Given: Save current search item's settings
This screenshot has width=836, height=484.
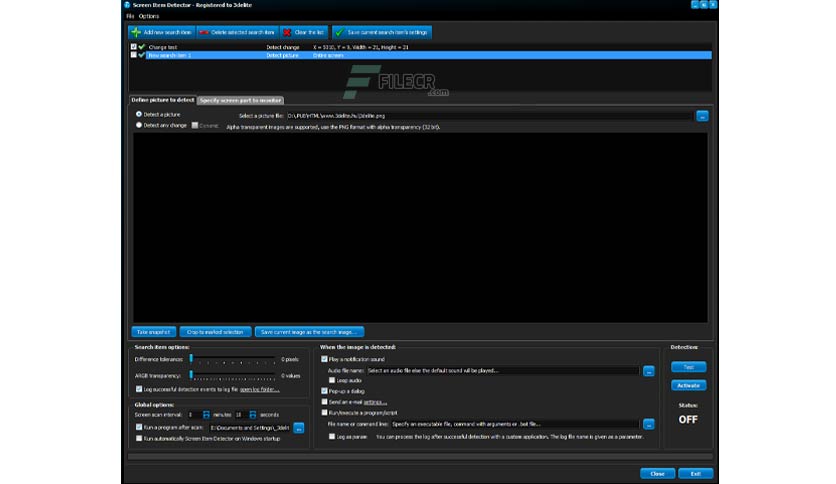Looking at the screenshot, I should coord(382,33).
